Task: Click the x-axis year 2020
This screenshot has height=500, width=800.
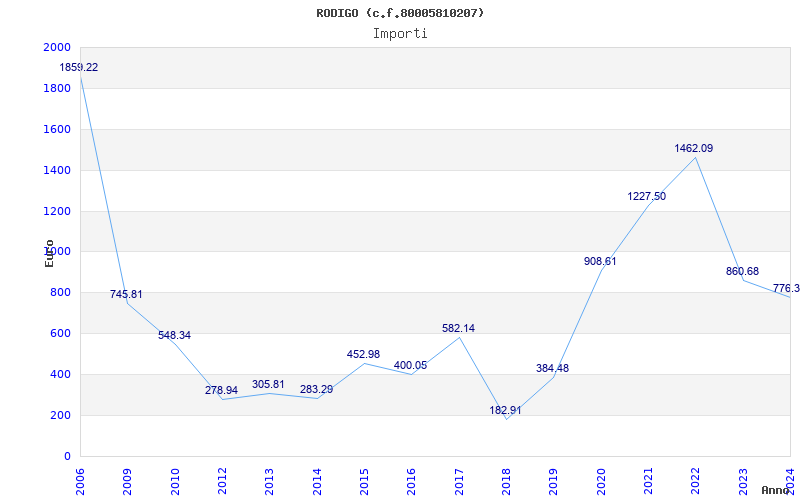Action: pyautogui.click(x=601, y=482)
